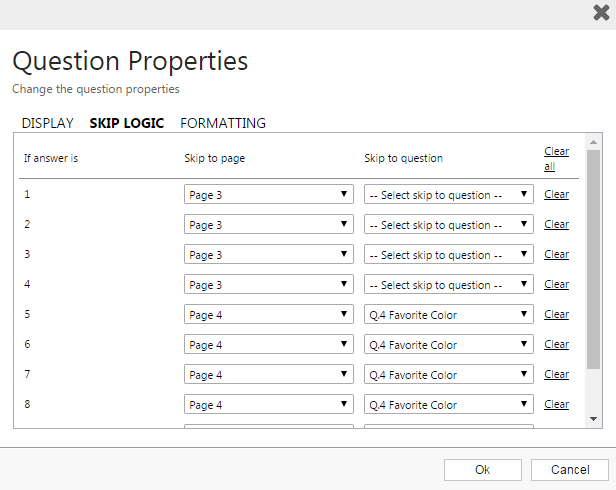Open Q.4 Favorite Color dropdown for answer 6
Image resolution: width=616 pixels, height=490 pixels.
tap(448, 345)
